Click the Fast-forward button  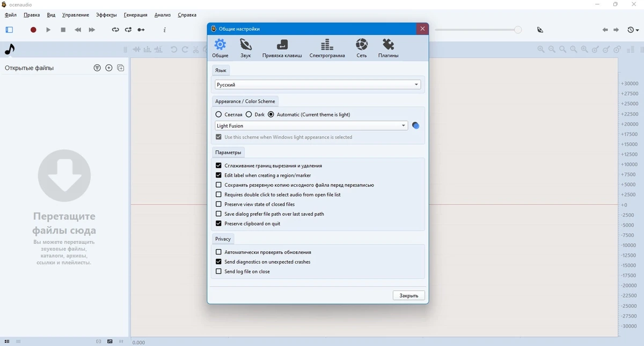click(92, 30)
